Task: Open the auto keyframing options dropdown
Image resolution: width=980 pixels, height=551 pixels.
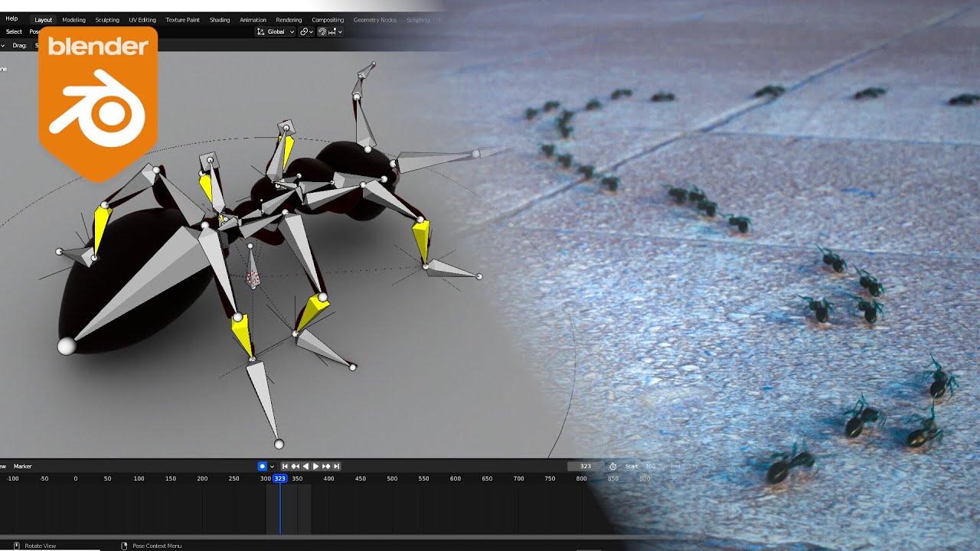Action: point(272,466)
